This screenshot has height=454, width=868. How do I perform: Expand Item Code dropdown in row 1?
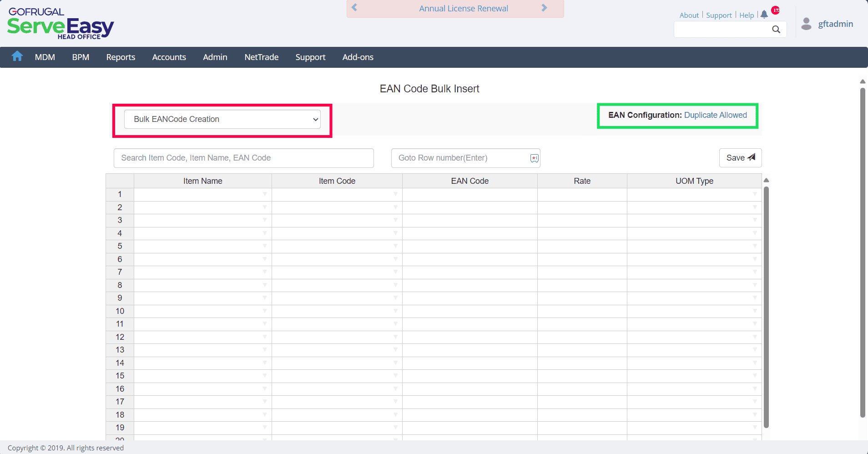pos(395,194)
